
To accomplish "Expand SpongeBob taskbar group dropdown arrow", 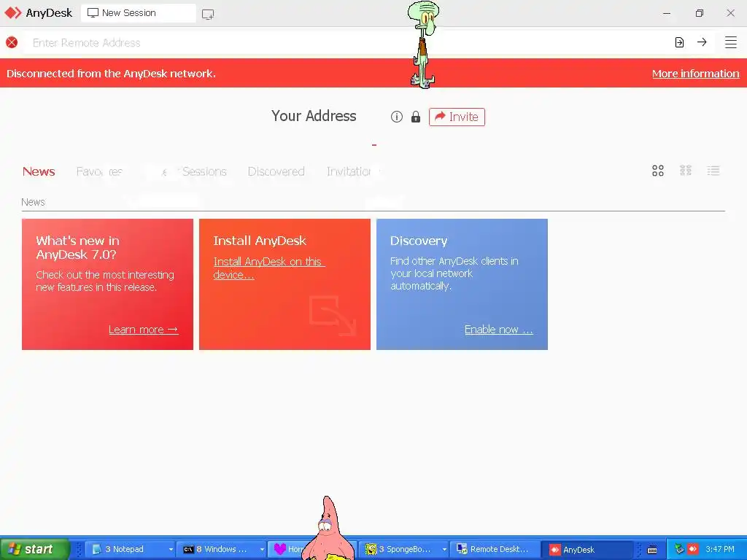I will tap(444, 550).
